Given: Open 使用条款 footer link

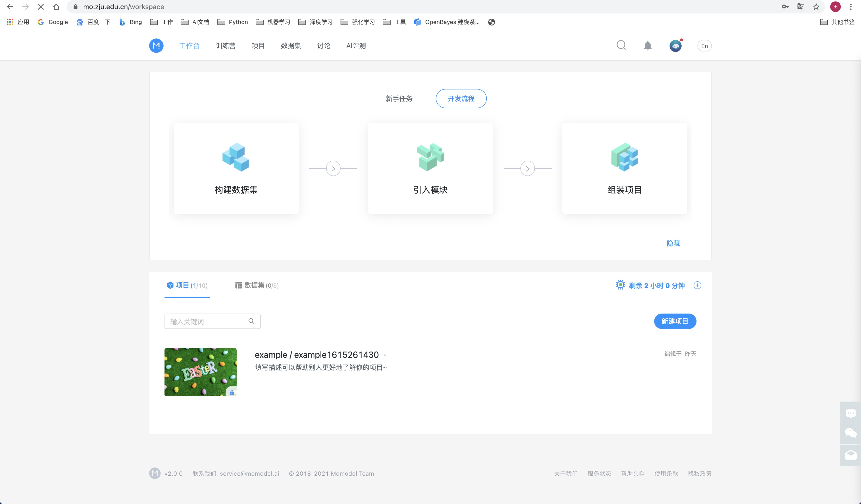Looking at the screenshot, I should [666, 474].
